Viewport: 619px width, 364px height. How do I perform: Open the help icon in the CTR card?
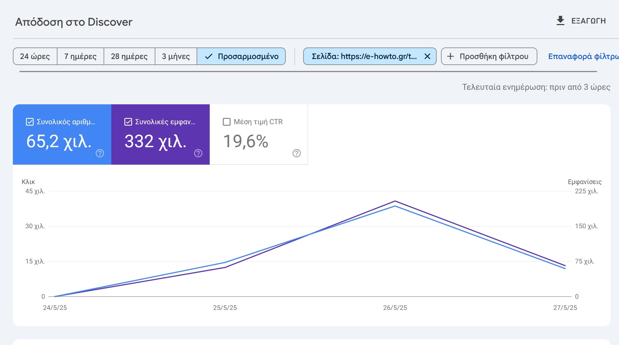tap(297, 153)
